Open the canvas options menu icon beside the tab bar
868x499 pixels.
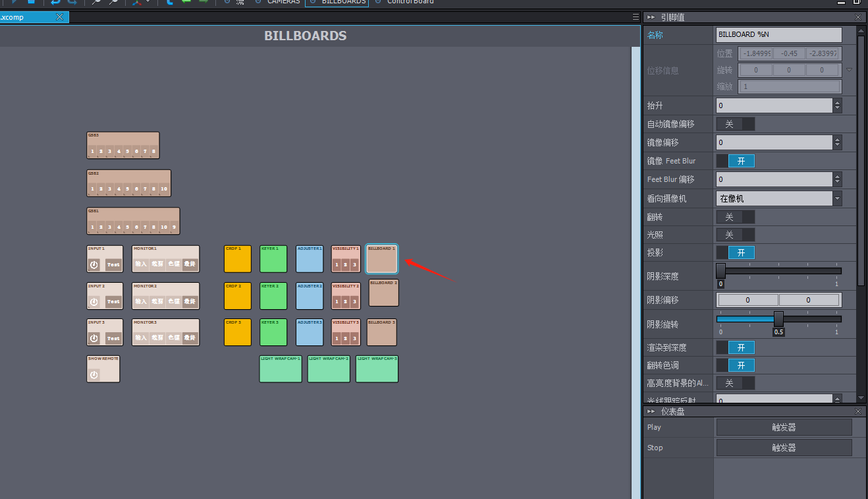[x=636, y=17]
